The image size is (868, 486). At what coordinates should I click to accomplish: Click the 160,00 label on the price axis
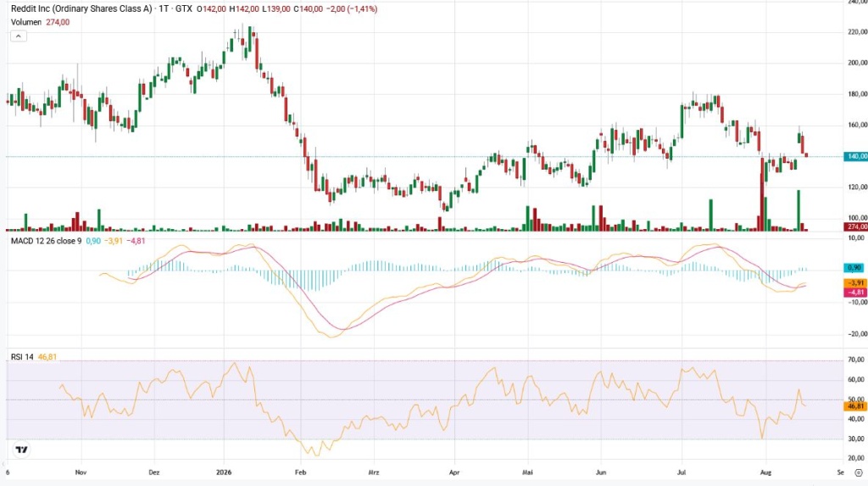pyautogui.click(x=857, y=126)
